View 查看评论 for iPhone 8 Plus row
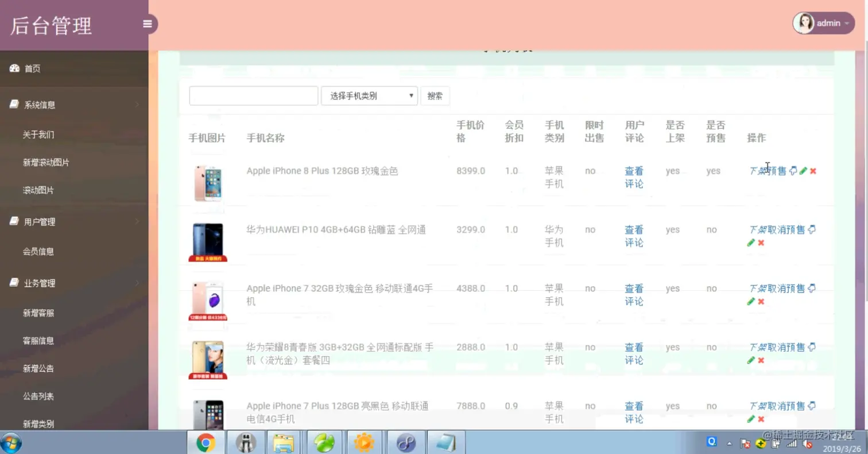 [634, 177]
